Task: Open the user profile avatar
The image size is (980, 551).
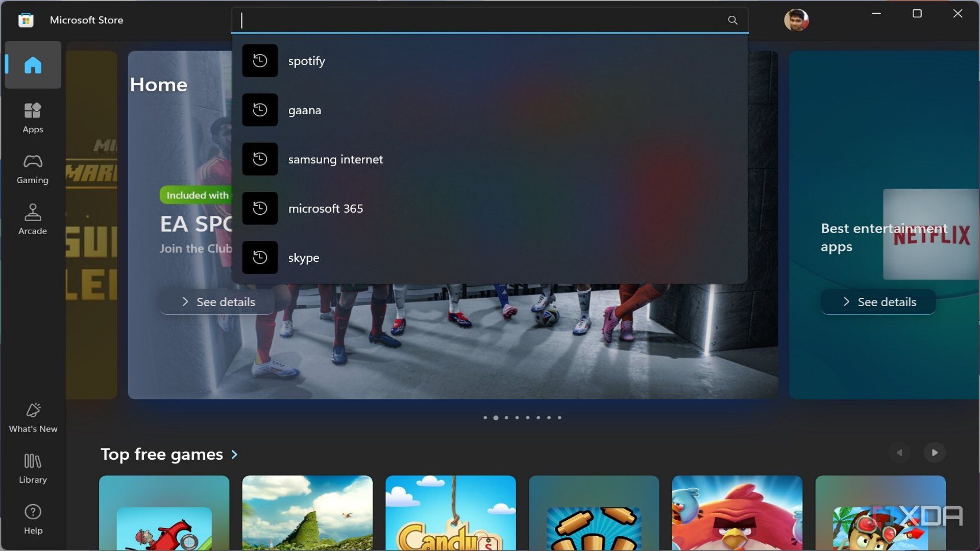Action: coord(796,20)
